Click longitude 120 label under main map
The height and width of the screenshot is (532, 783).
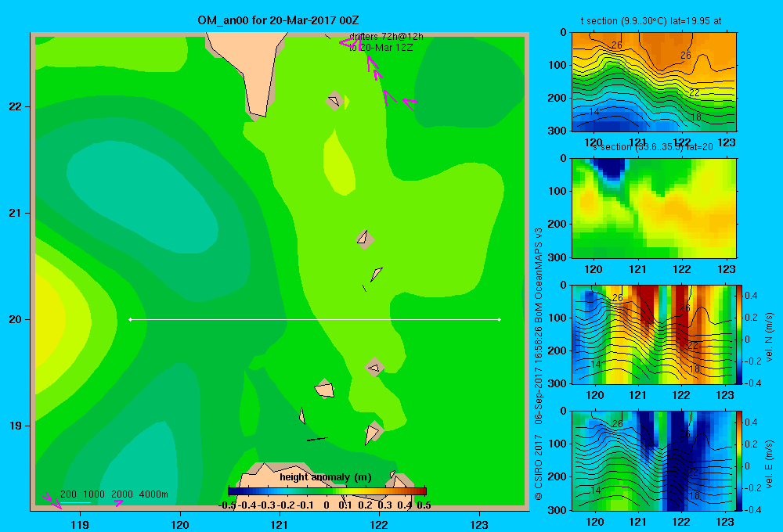(x=180, y=524)
